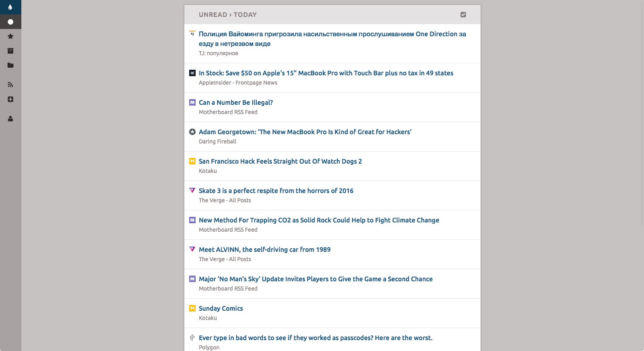
Task: Open the RSS feeds icon in the sidebar
Action: click(10, 85)
